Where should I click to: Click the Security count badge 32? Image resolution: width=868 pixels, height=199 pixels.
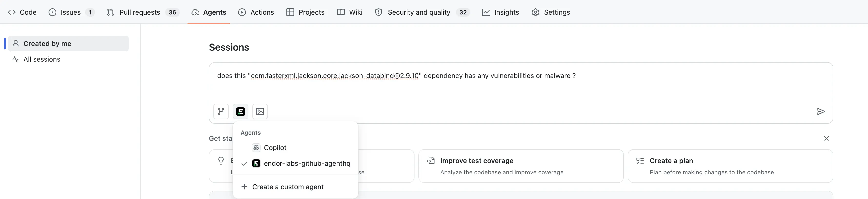(463, 12)
